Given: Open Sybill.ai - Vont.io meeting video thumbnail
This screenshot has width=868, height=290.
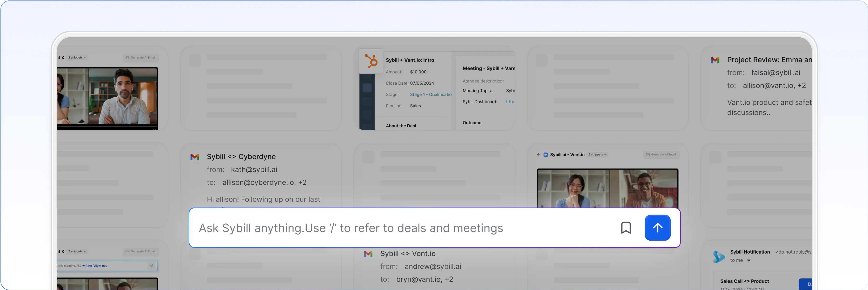Looking at the screenshot, I should 607,188.
